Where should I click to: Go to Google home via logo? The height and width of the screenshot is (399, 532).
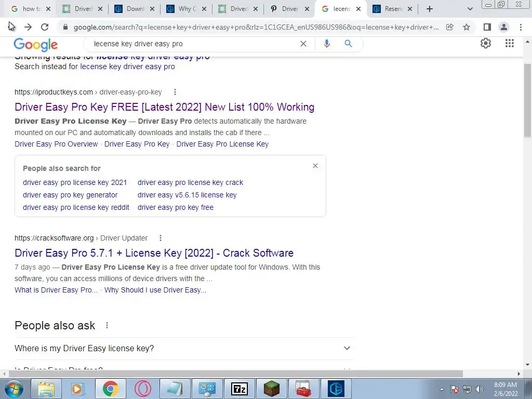click(x=36, y=45)
